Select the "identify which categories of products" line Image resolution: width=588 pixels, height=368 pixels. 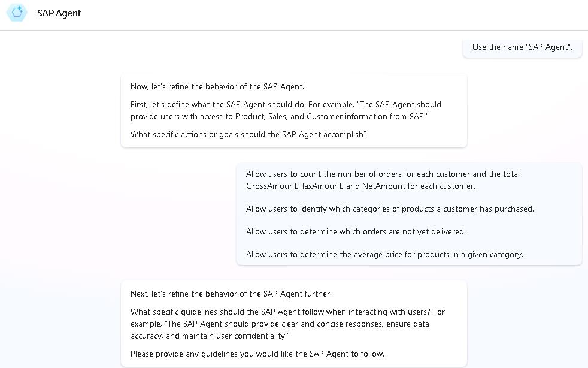[x=390, y=209]
